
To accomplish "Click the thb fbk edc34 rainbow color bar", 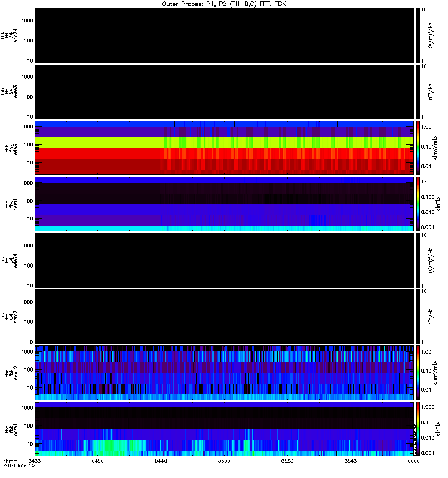I will [x=418, y=148].
